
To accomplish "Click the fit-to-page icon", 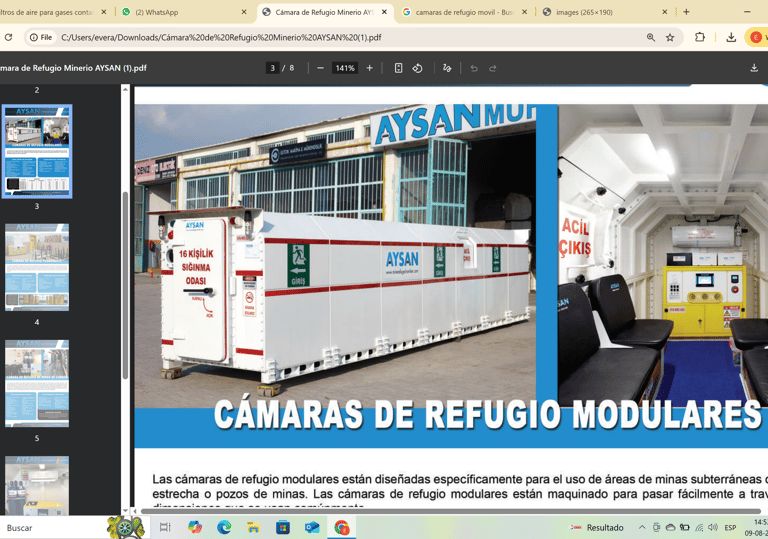I will coord(398,68).
